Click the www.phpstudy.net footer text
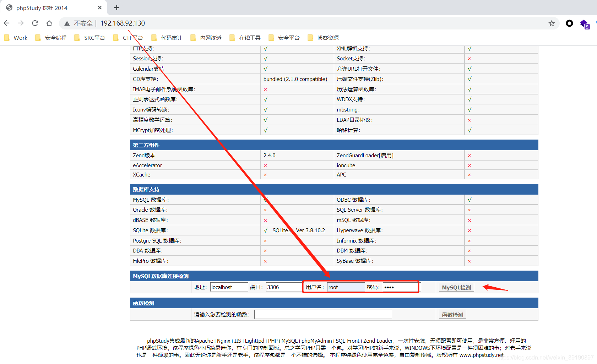This screenshot has height=364, width=597. (482, 355)
